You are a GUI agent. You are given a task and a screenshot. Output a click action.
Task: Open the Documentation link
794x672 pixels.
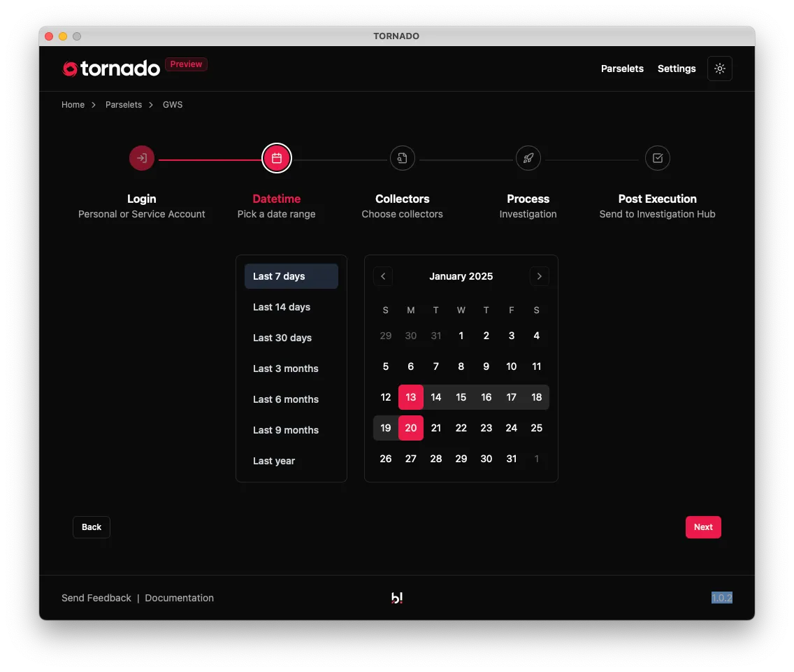[179, 598]
